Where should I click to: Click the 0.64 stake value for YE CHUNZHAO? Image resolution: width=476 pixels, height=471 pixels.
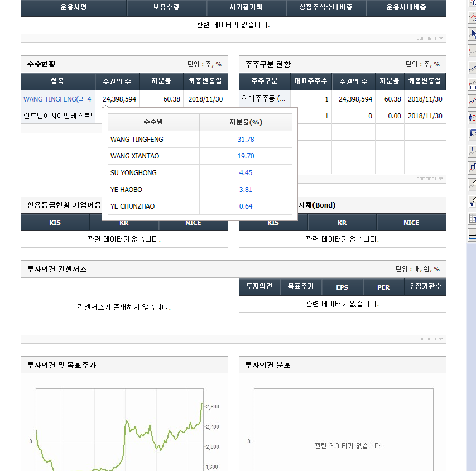click(246, 206)
